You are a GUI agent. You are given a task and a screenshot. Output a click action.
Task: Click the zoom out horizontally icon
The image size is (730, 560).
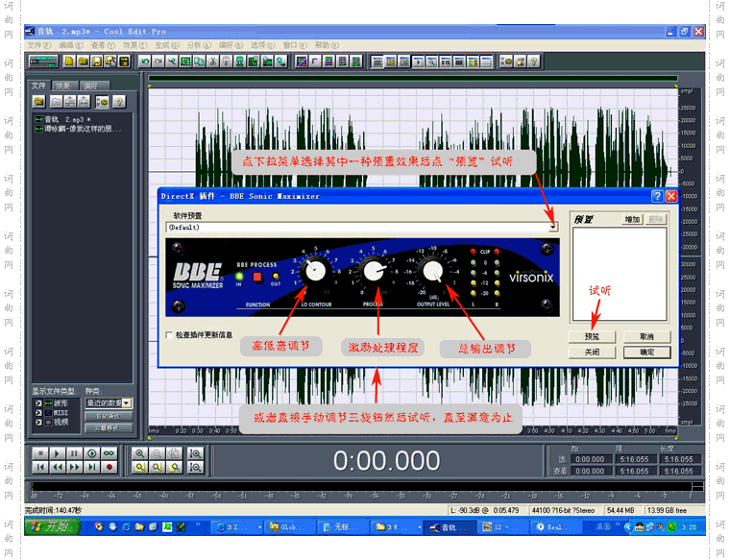(x=157, y=453)
